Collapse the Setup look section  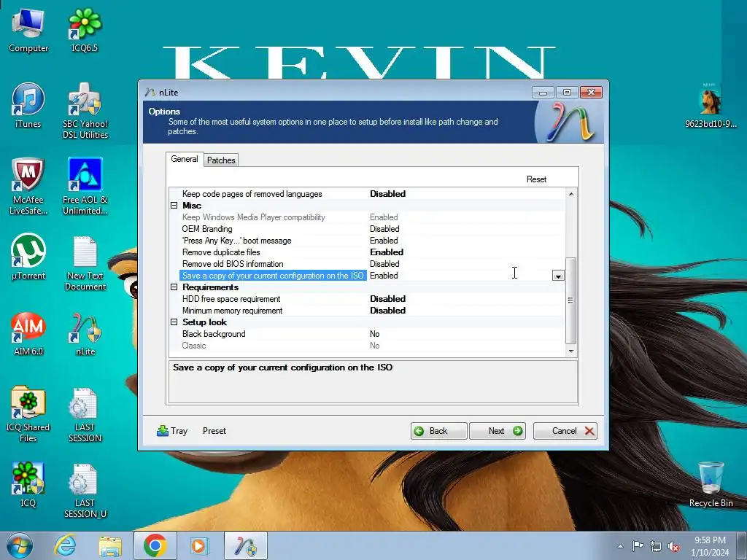[174, 322]
